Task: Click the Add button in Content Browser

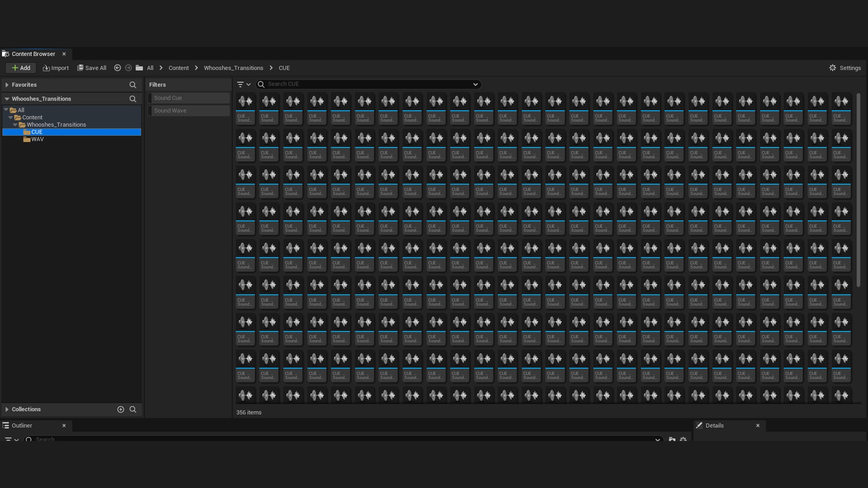Action: click(x=21, y=68)
